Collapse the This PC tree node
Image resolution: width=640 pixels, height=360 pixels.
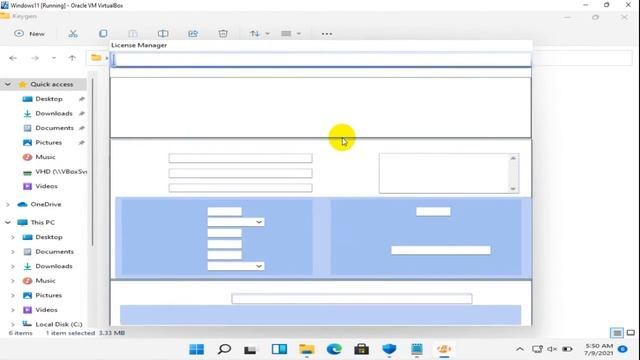(8, 222)
